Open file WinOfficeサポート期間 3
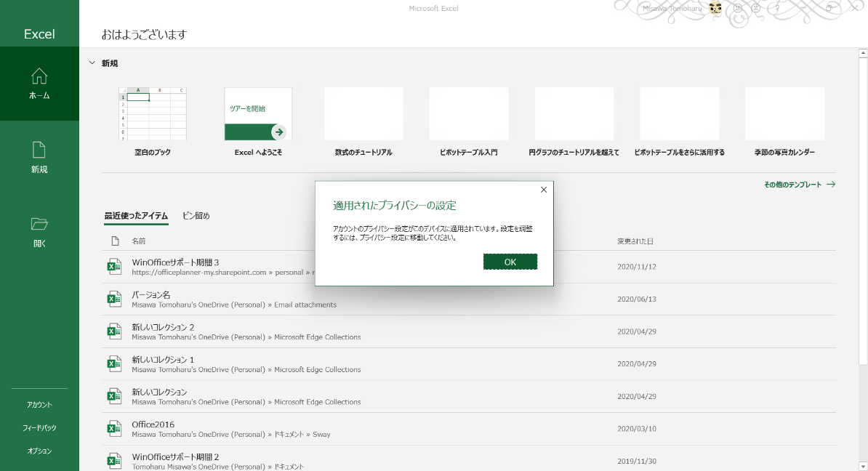Image resolution: width=868 pixels, height=471 pixels. coord(175,262)
